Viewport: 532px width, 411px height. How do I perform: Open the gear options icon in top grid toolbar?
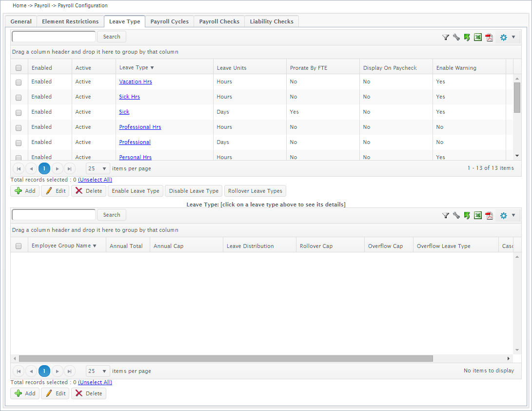pyautogui.click(x=503, y=37)
